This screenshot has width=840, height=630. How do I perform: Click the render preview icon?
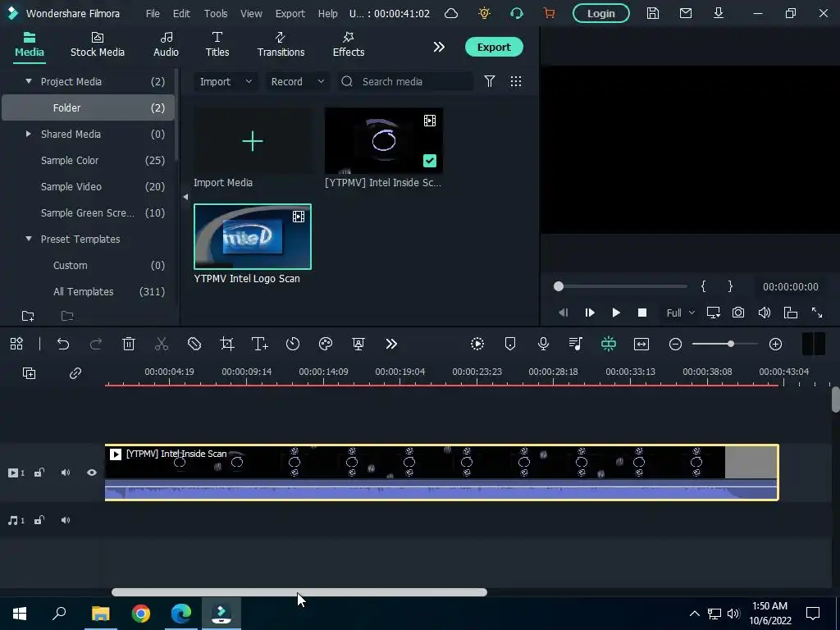[x=477, y=344]
